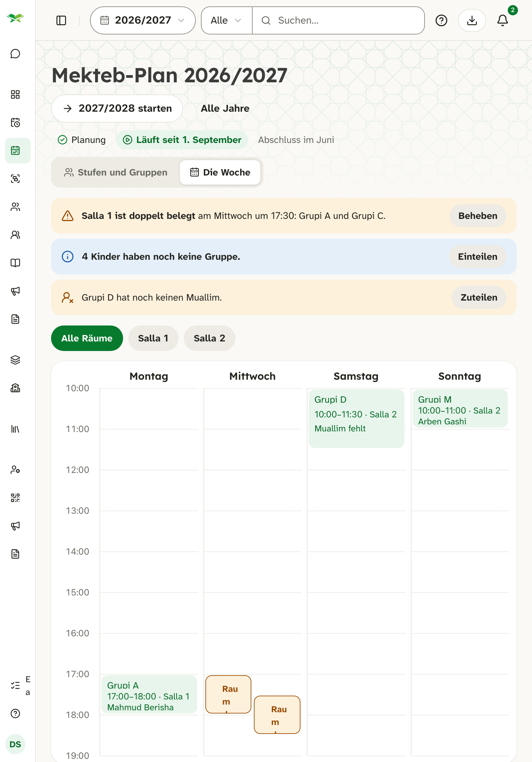Click Beheben on double booking warning
The width and height of the screenshot is (532, 762).
click(x=477, y=216)
